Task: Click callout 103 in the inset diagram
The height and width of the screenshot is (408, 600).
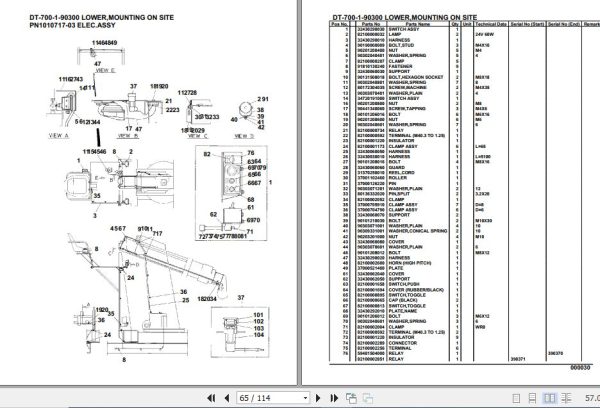Action: (x=259, y=328)
